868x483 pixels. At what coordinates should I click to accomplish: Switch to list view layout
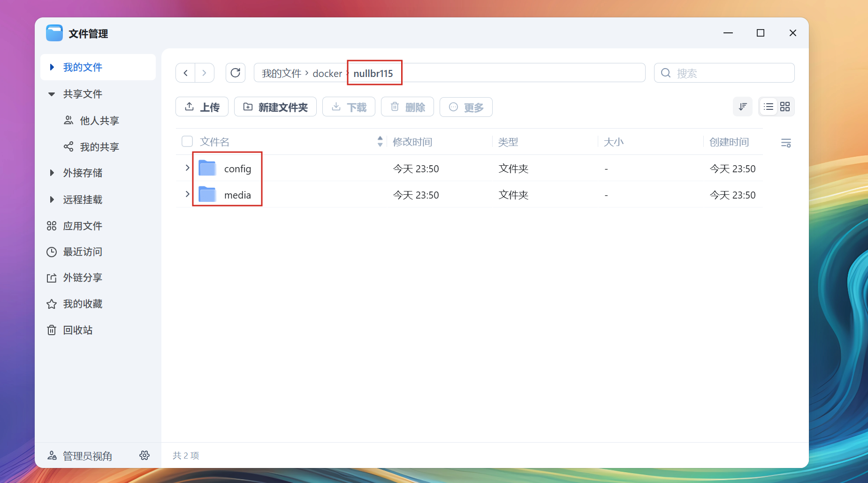pyautogui.click(x=768, y=107)
